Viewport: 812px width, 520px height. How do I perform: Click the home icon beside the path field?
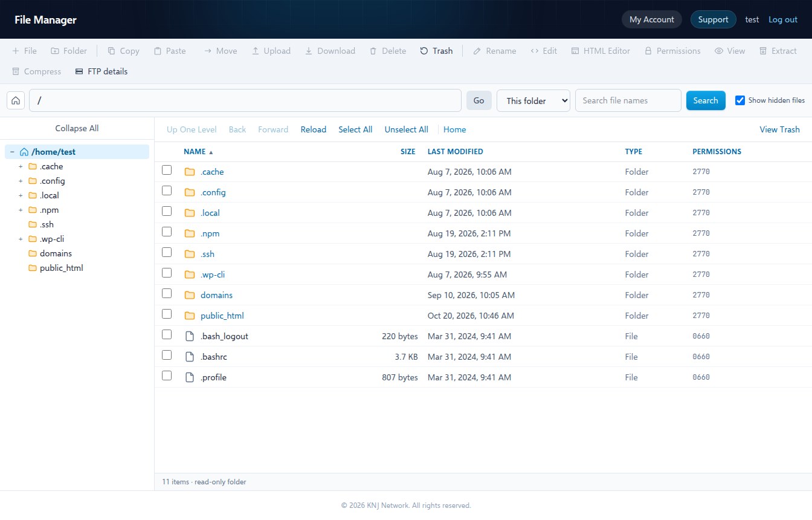[x=16, y=100]
